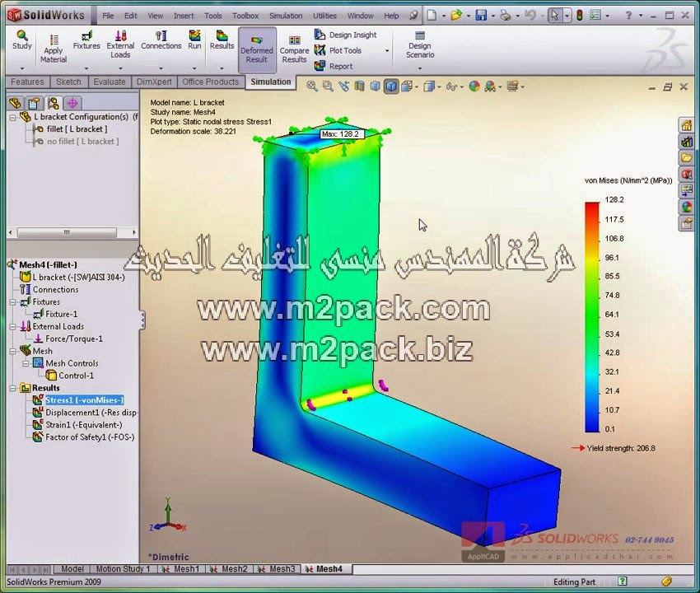Generate a Report
This screenshot has height=593, width=700.
click(334, 66)
